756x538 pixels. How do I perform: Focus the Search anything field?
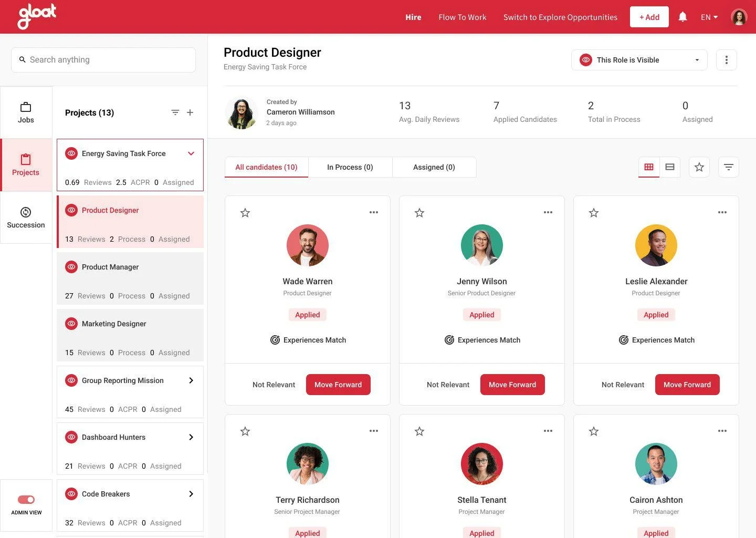(x=103, y=60)
